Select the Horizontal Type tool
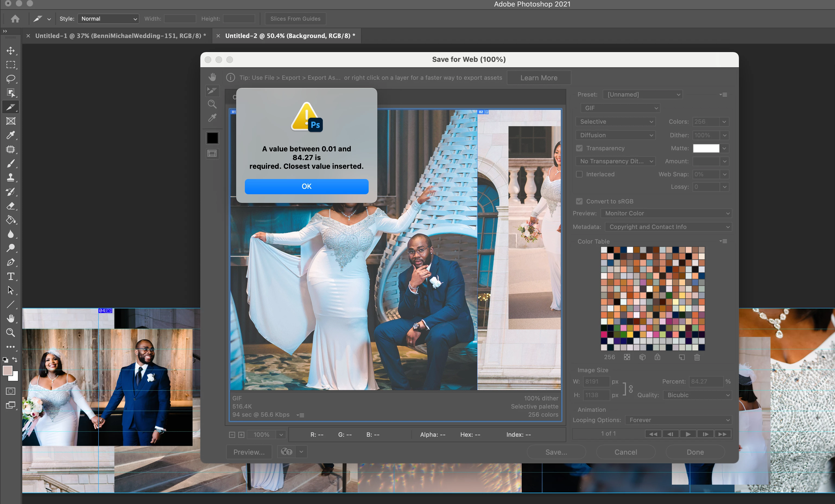 11,276
